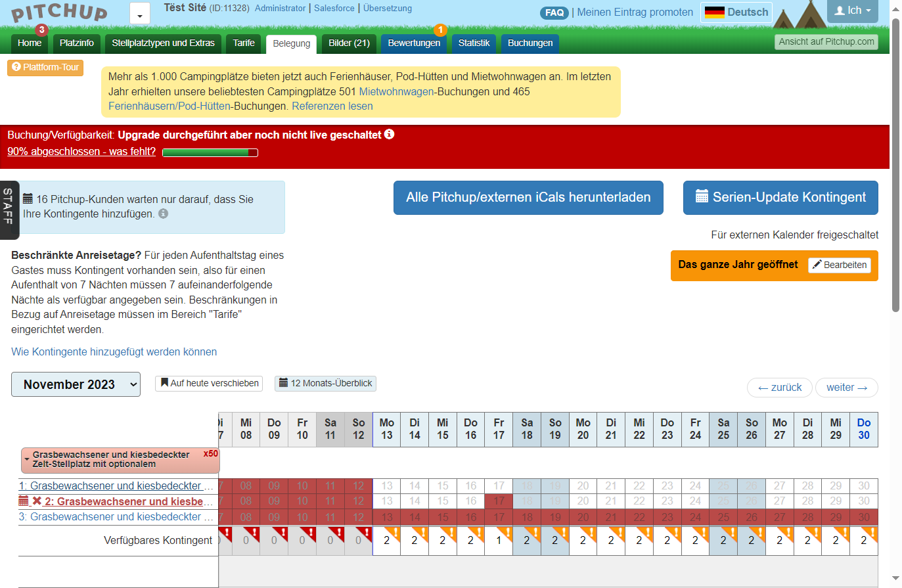The height and width of the screenshot is (588, 902).
Task: Click Bearbeiten next to Das ganze Jahr geöffnet
Action: [x=840, y=265]
